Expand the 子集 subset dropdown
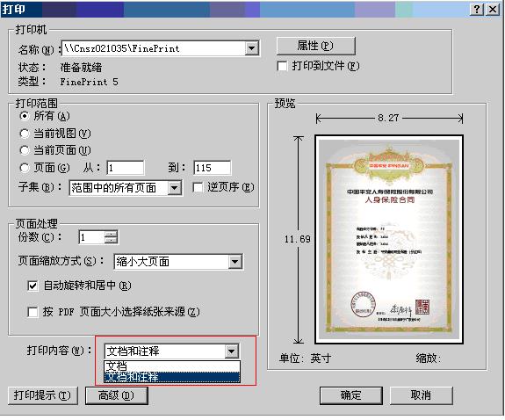 174,188
